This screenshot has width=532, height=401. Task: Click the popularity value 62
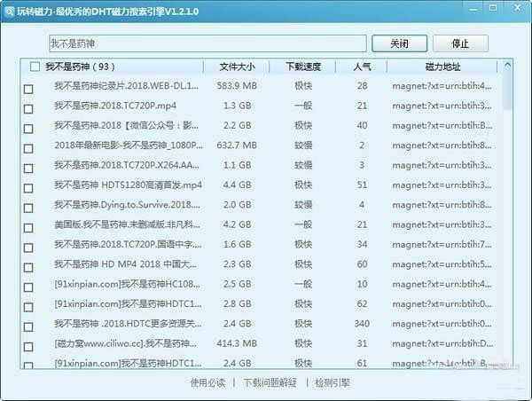point(362,303)
